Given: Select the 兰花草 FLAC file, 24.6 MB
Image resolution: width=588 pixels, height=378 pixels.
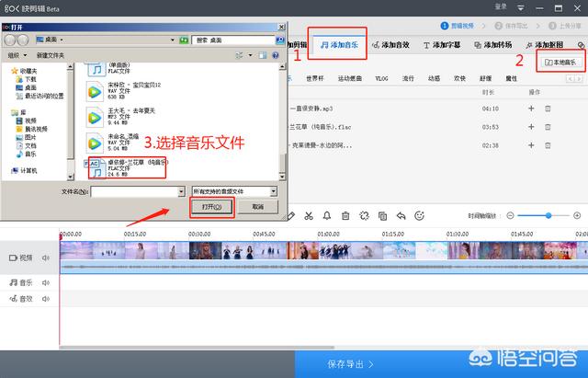Looking at the screenshot, I should [x=127, y=167].
